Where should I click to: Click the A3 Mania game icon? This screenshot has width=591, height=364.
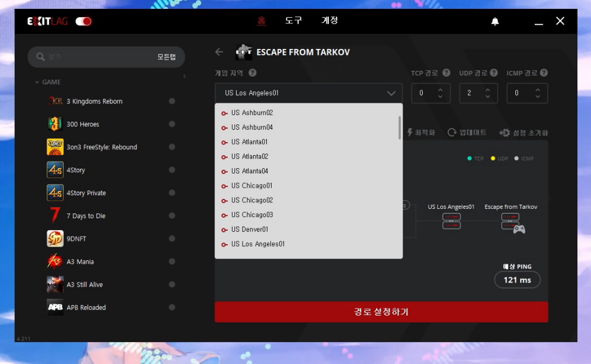click(x=55, y=261)
